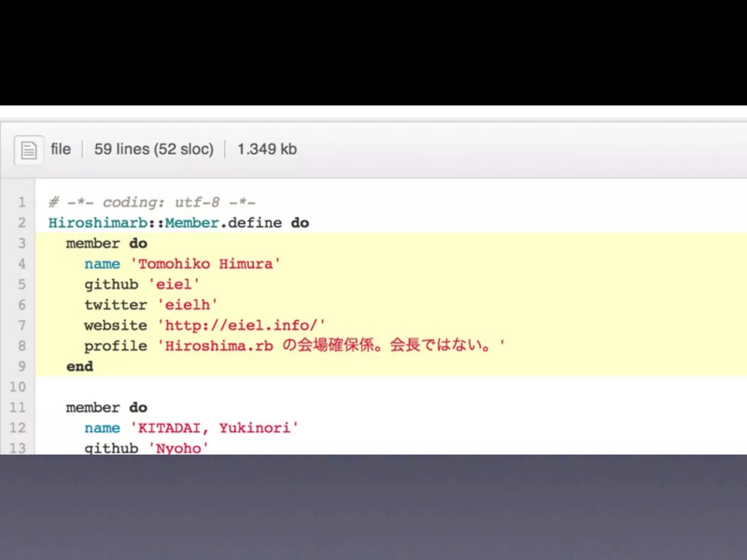Click the 'KITADAI, Yukinori' name string
This screenshot has width=747, height=560.
pos(214,428)
